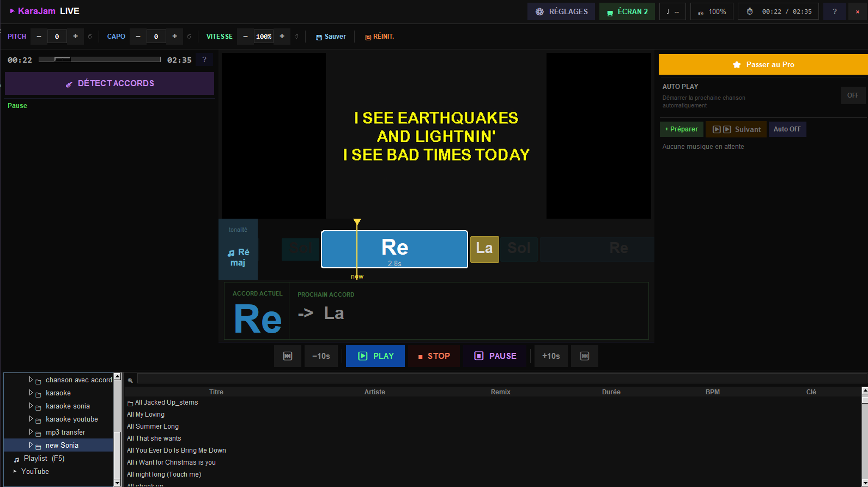This screenshot has width=868, height=487.
Task: Sort songs by the Remix column
Action: [501, 392]
